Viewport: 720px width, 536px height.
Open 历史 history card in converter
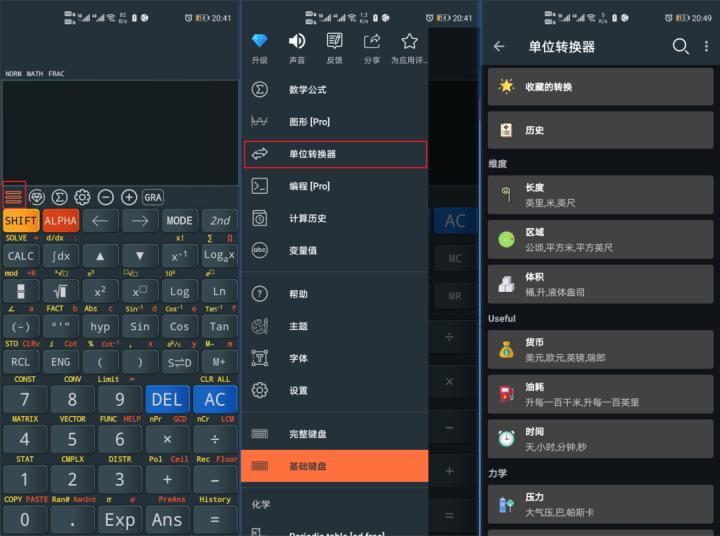pos(601,130)
